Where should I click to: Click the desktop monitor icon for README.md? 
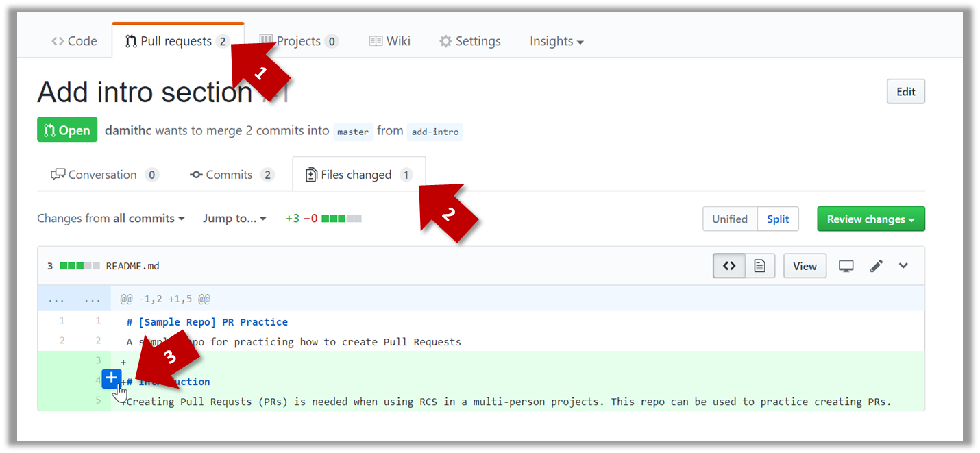(846, 266)
